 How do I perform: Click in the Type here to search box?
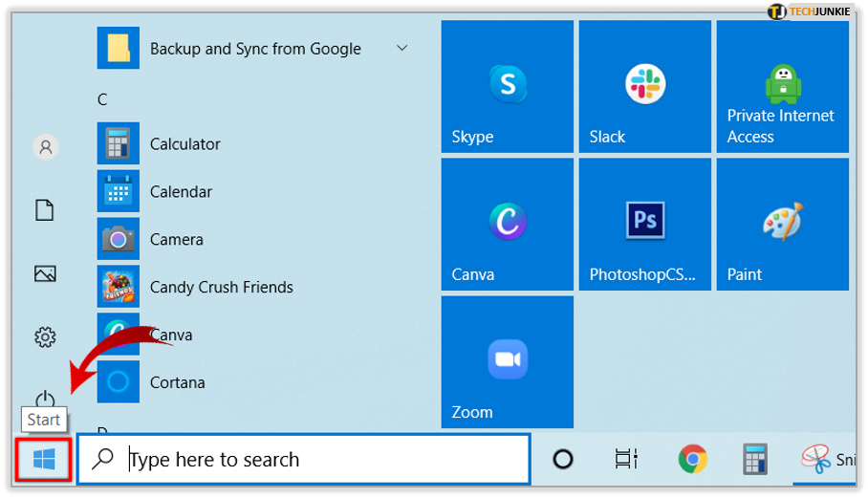click(304, 459)
